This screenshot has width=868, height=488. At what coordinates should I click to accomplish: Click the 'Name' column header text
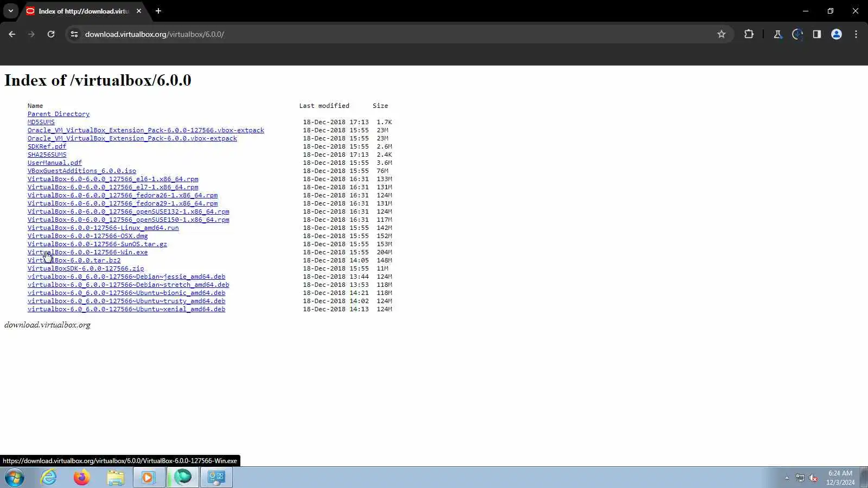pyautogui.click(x=35, y=106)
